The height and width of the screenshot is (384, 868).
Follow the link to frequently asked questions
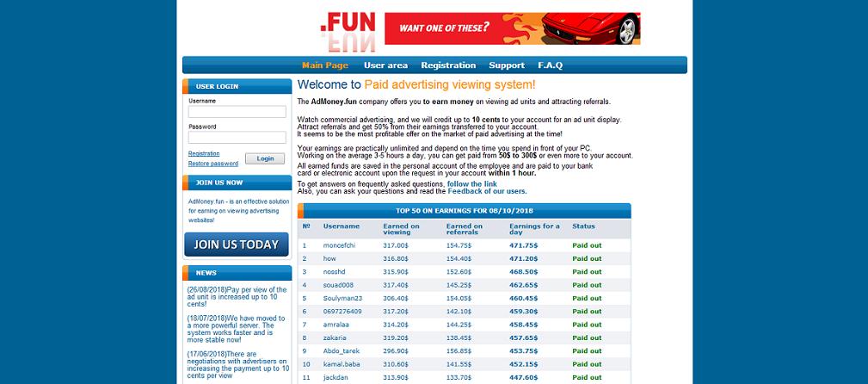[x=472, y=184]
